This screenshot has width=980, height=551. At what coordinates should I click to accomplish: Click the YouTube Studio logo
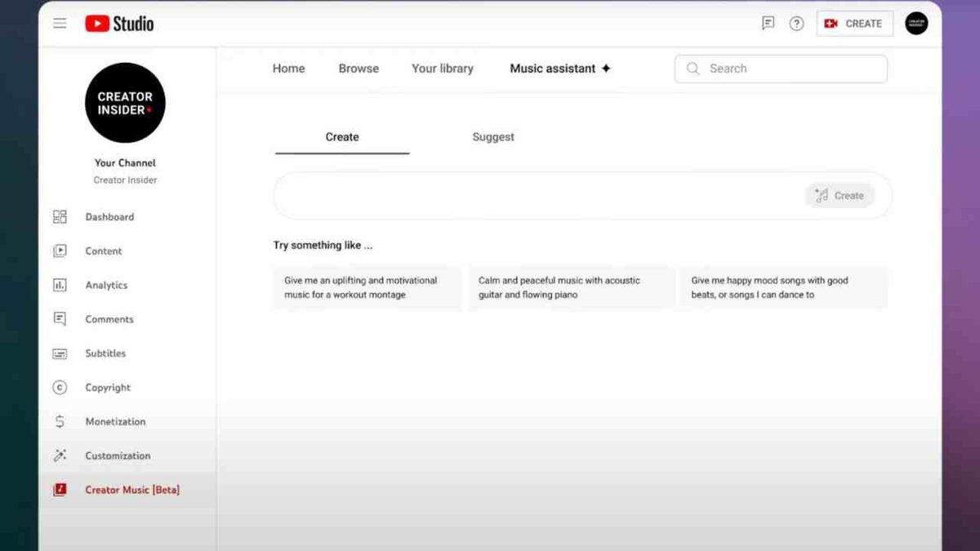(x=119, y=24)
